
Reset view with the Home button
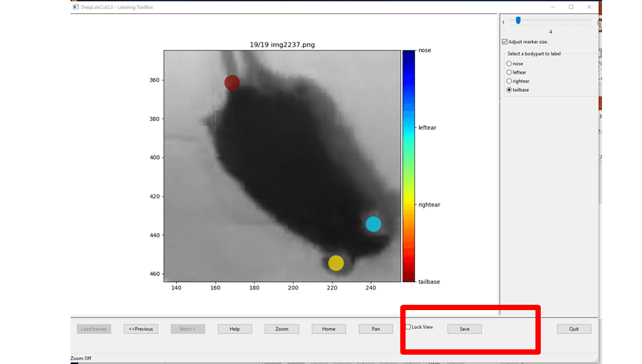tap(329, 329)
